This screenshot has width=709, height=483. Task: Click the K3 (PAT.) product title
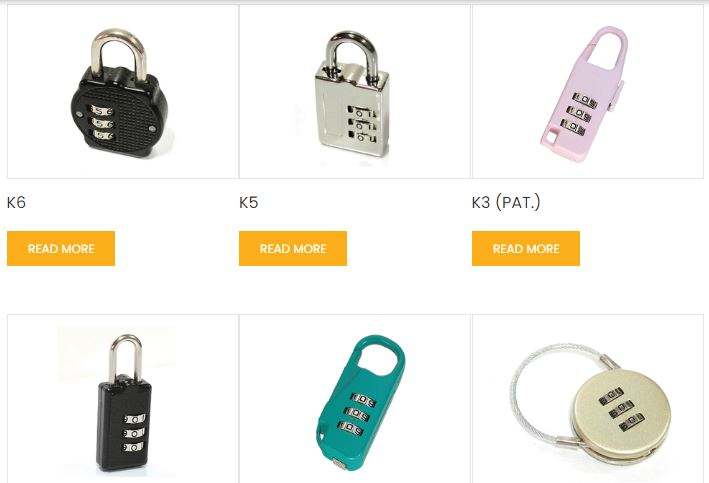[506, 202]
